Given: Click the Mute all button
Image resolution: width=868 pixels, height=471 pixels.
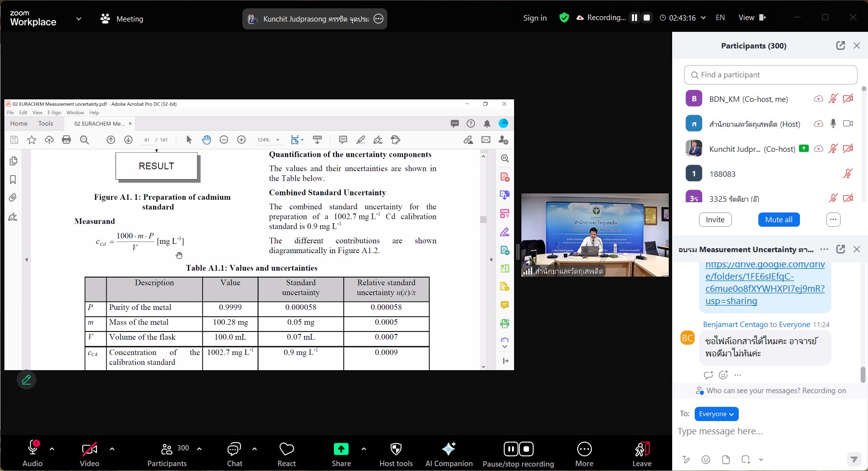Looking at the screenshot, I should point(778,219).
